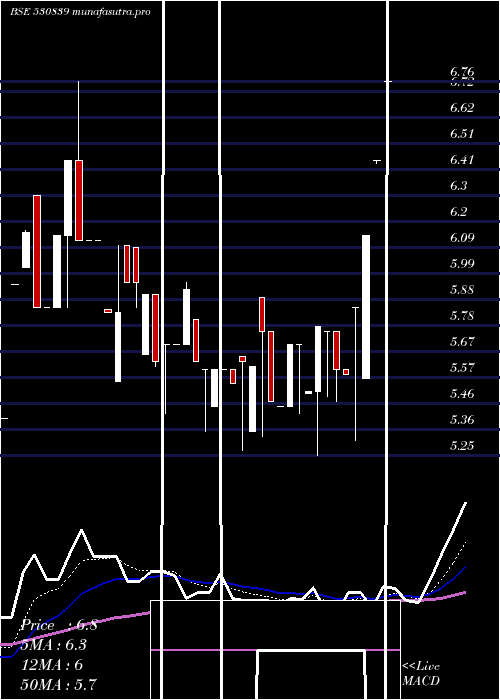Click the 5.25 price level label
Screen dimensions: 500x700
coord(462,445)
